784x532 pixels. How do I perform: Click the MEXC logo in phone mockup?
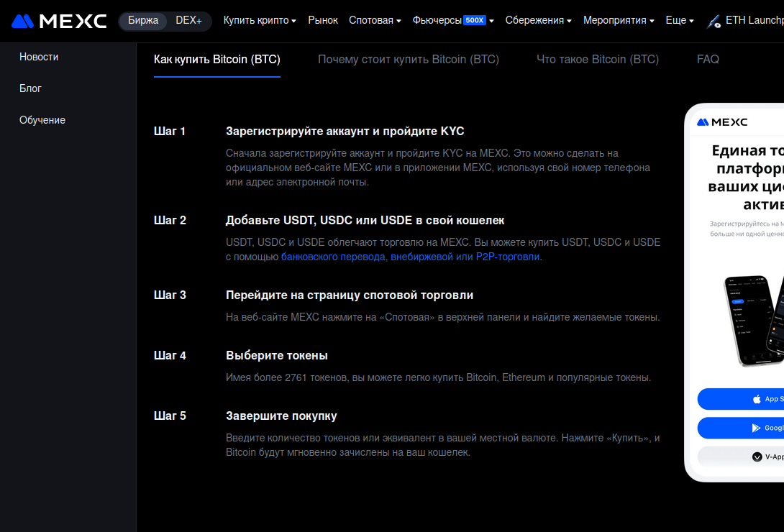[x=722, y=122]
